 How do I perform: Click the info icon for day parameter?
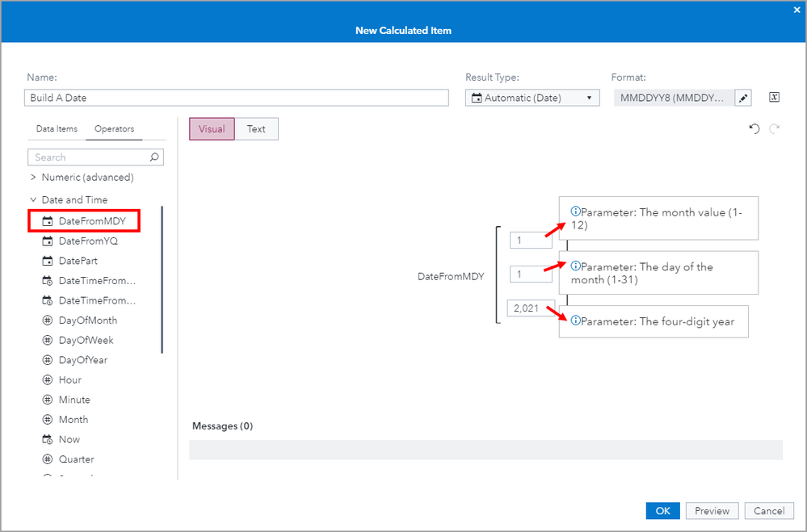coord(575,266)
